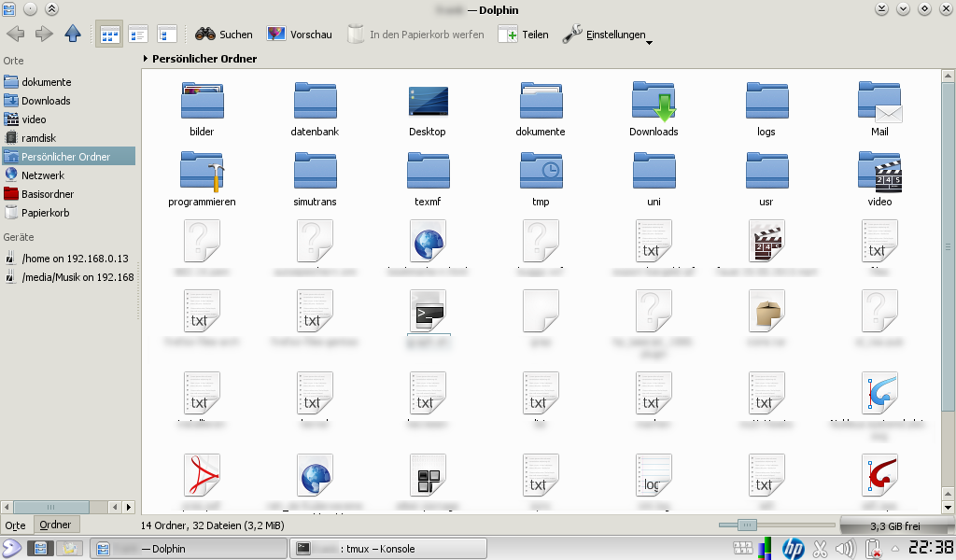This screenshot has width=956, height=560.
Task: Select the programmieren folder
Action: pyautogui.click(x=202, y=178)
